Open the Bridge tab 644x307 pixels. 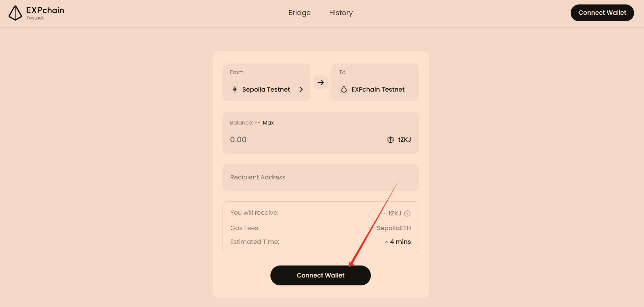click(x=300, y=13)
